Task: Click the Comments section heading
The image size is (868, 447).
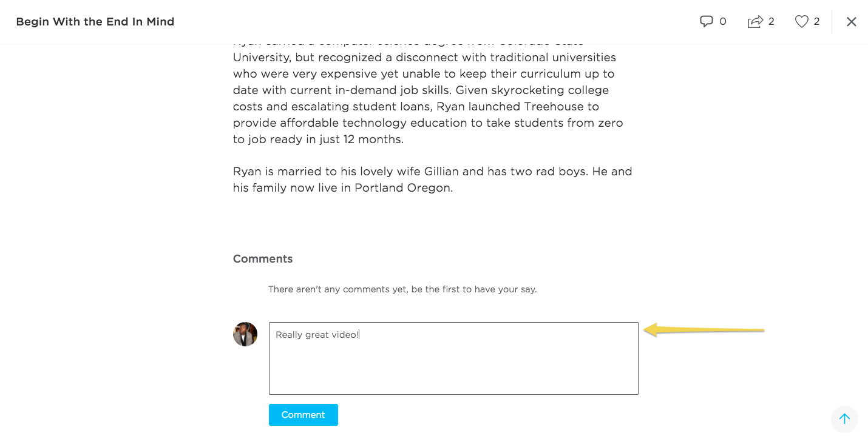Action: (263, 259)
